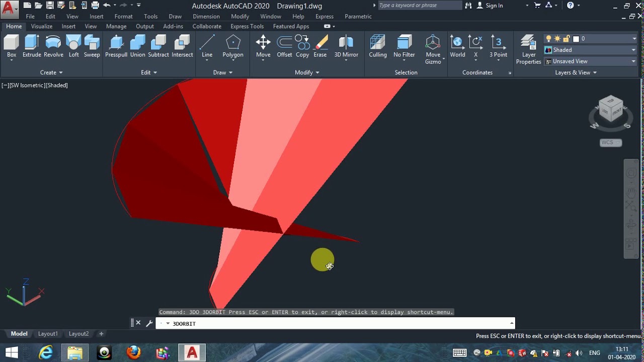
Task: Toggle Culling selection option
Action: click(x=378, y=46)
